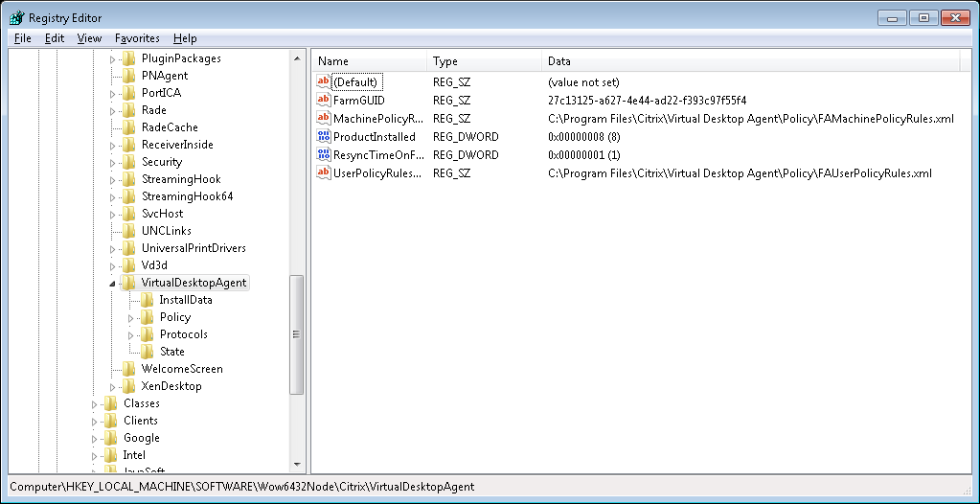Screen dimensions: 980x504
Task: Select the (Default) value name
Action: coord(355,81)
